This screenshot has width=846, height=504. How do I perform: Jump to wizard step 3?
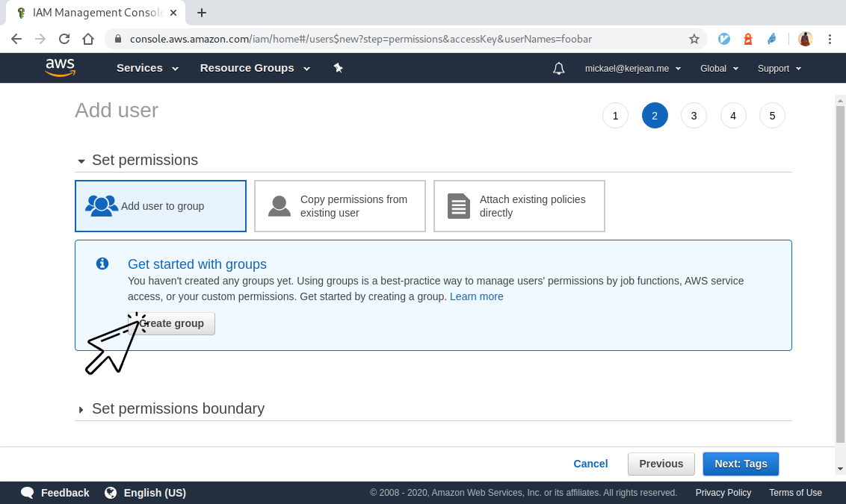click(694, 115)
